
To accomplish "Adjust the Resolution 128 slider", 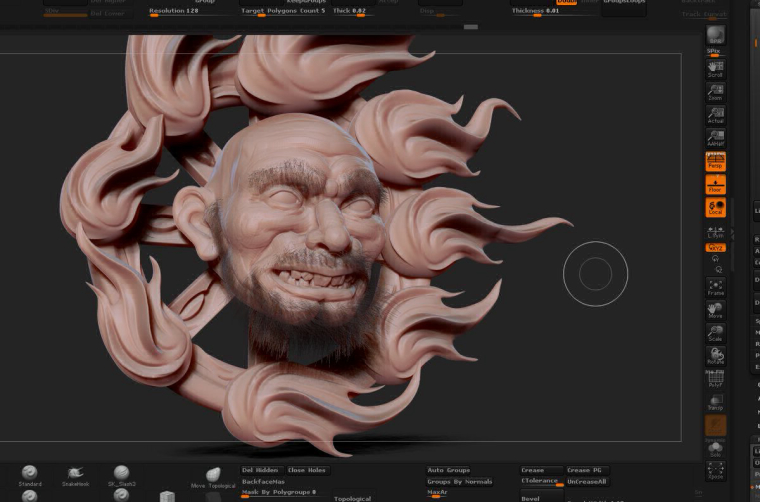I will (x=192, y=12).
